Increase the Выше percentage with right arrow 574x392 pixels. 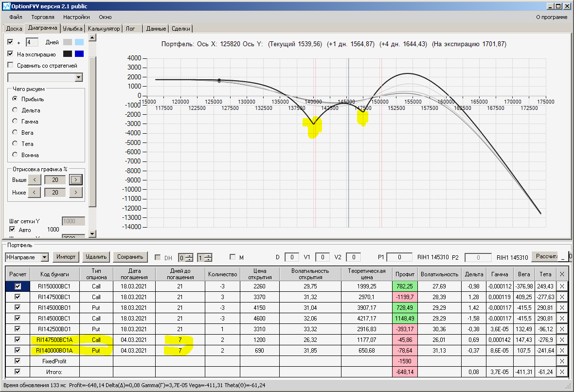[x=76, y=180]
